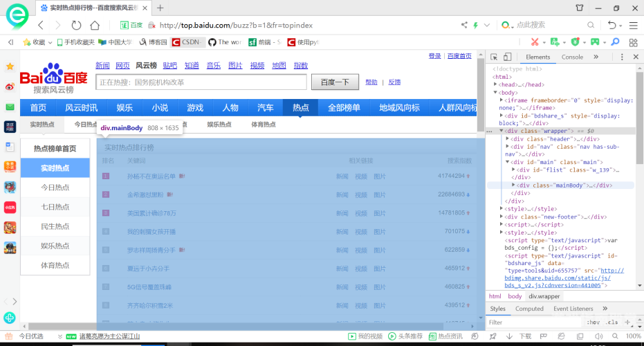Image resolution: width=644 pixels, height=346 pixels.
Task: Reload the page with the refresh icon
Action: [x=76, y=26]
